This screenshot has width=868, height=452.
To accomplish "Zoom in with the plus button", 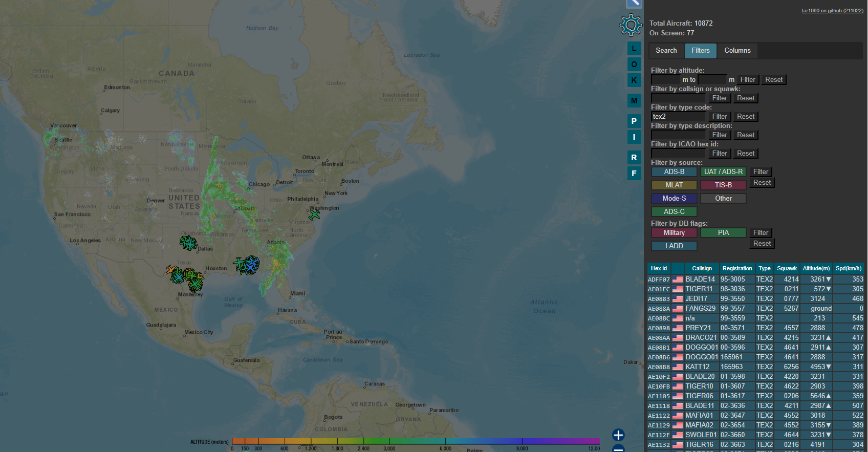I will click(618, 435).
